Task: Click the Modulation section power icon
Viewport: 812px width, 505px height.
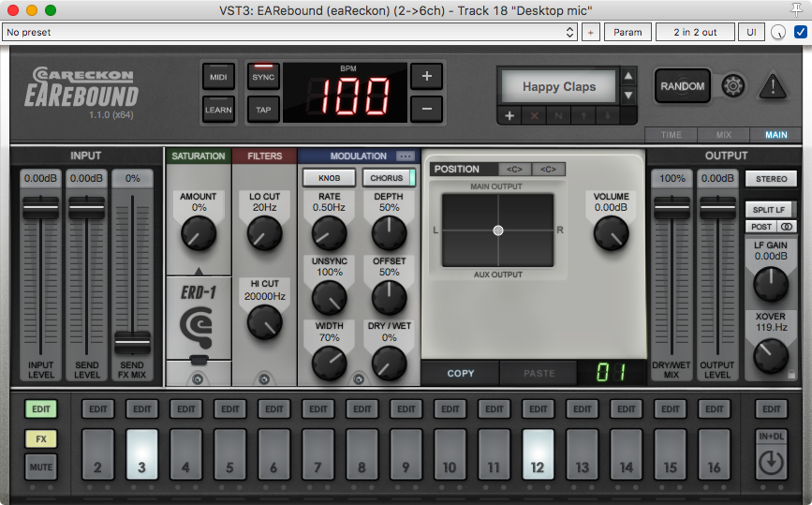Action: (x=359, y=379)
